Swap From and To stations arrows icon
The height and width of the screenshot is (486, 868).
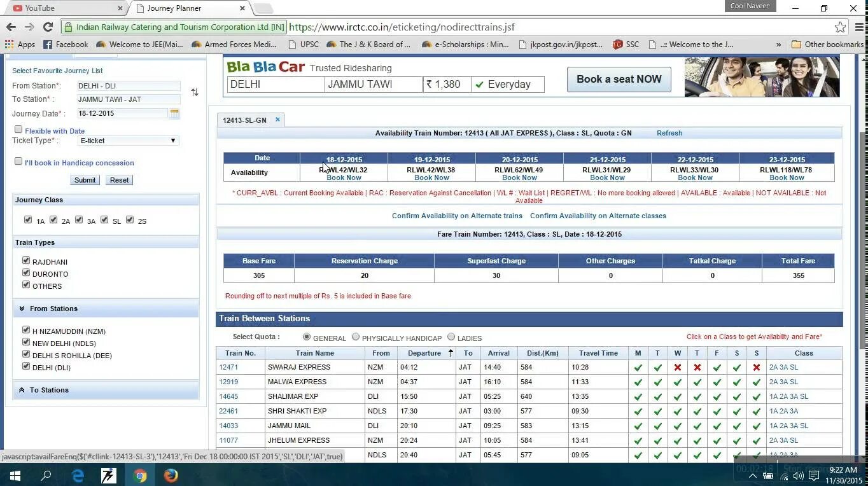[x=195, y=92]
